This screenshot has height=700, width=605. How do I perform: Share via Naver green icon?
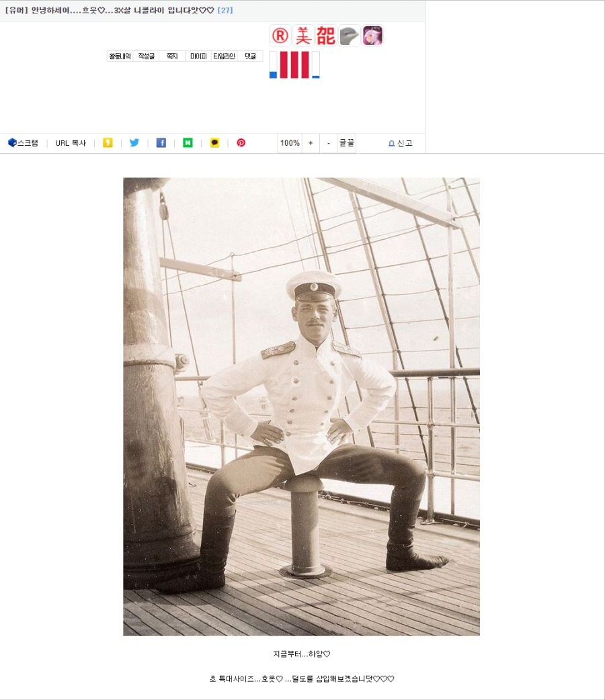(188, 143)
